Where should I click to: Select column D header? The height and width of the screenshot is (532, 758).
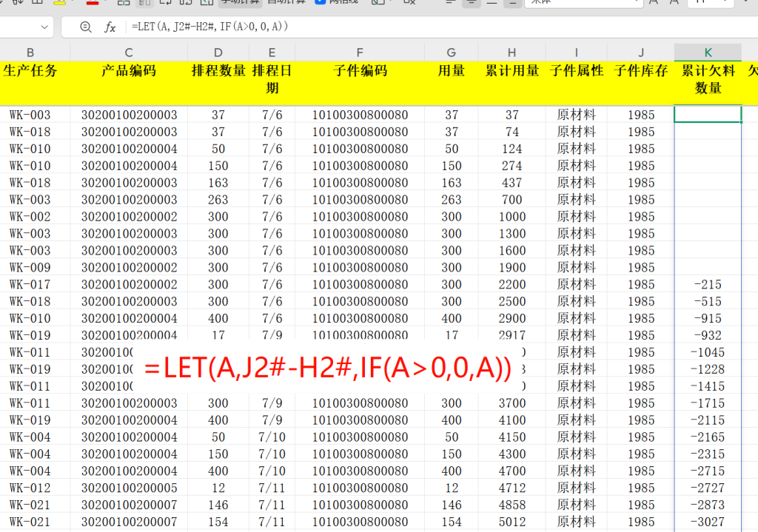(218, 53)
